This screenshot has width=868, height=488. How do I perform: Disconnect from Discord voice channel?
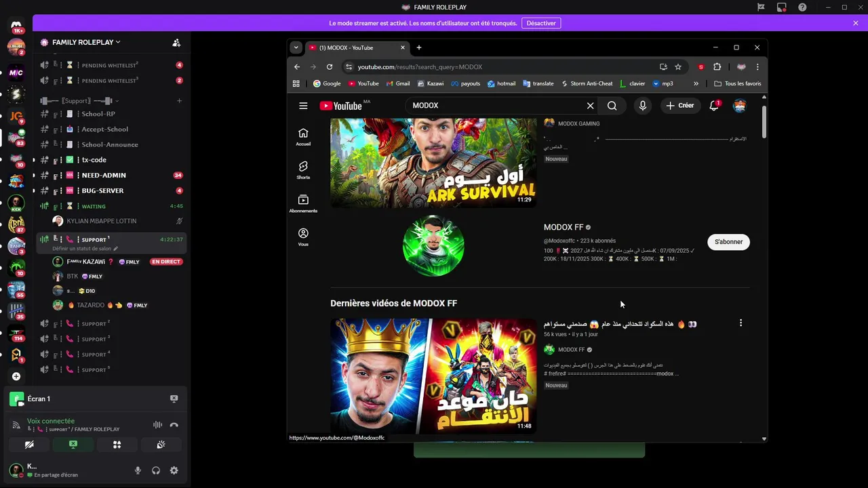[x=174, y=425]
